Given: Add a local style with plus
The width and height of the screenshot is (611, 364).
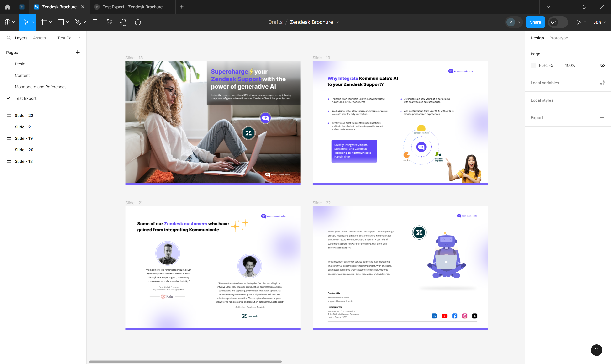Looking at the screenshot, I should coord(602,100).
